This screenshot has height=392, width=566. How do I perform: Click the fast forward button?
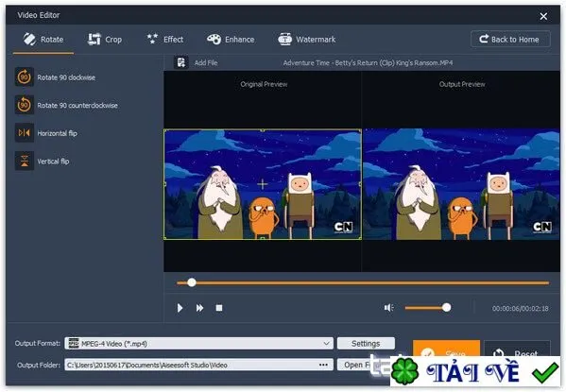199,308
